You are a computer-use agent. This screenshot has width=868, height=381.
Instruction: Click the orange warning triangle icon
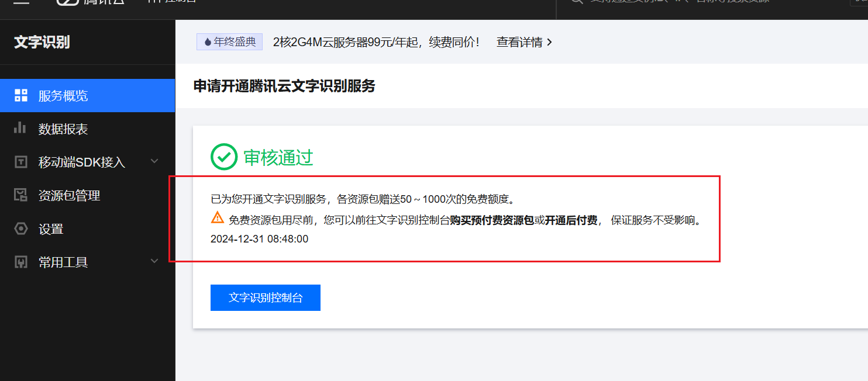218,218
